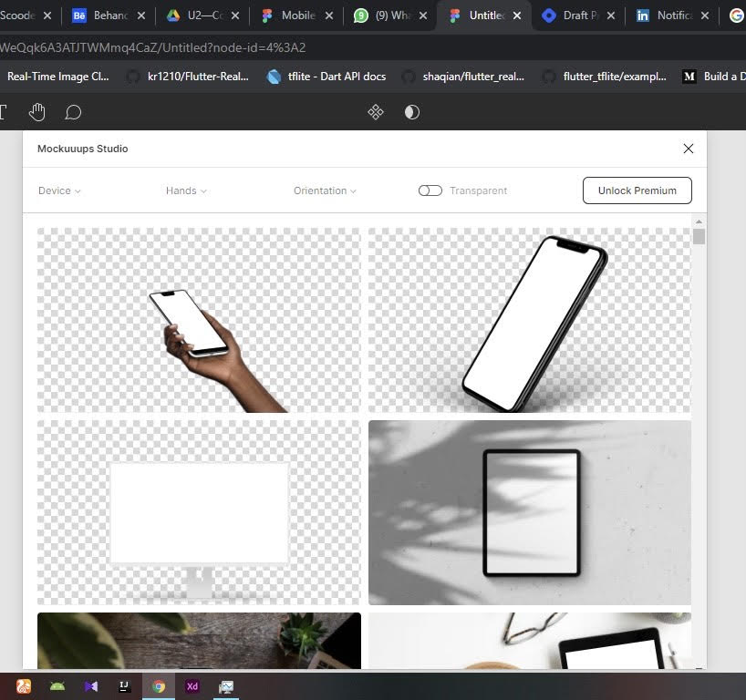Open the image viewer app in taskbar

click(226, 686)
